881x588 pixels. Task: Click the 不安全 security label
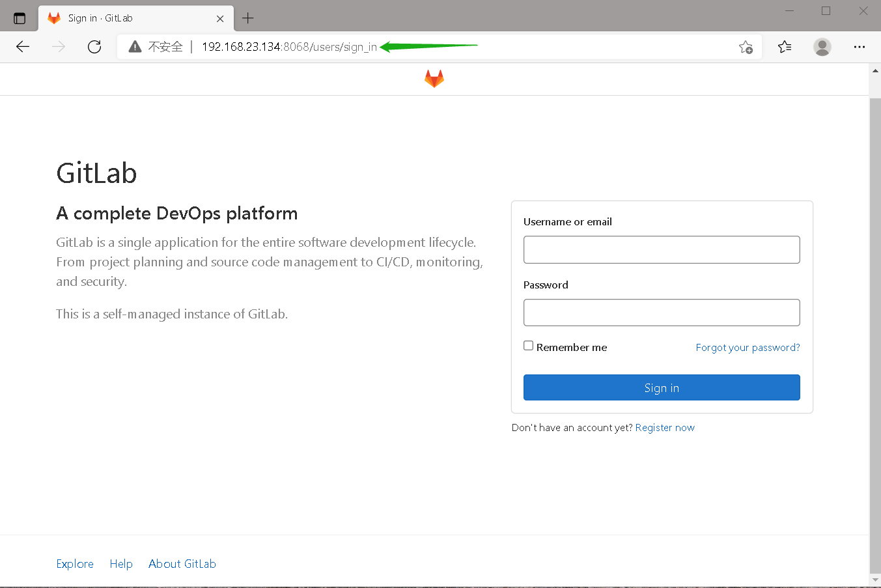tap(165, 47)
